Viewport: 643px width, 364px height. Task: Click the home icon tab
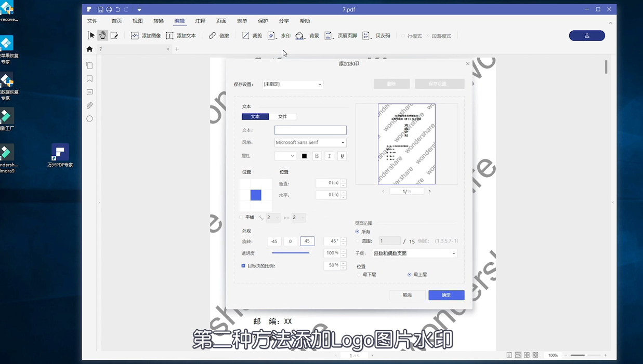click(x=89, y=49)
